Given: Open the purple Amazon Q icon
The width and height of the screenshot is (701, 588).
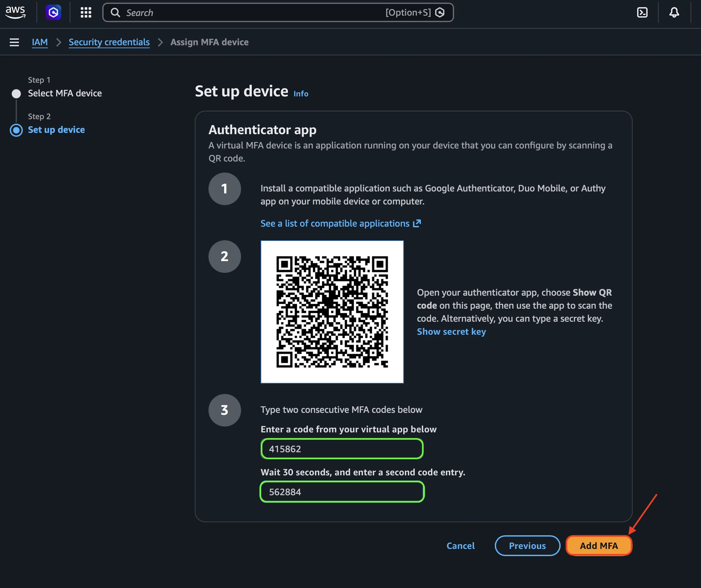Looking at the screenshot, I should (53, 12).
